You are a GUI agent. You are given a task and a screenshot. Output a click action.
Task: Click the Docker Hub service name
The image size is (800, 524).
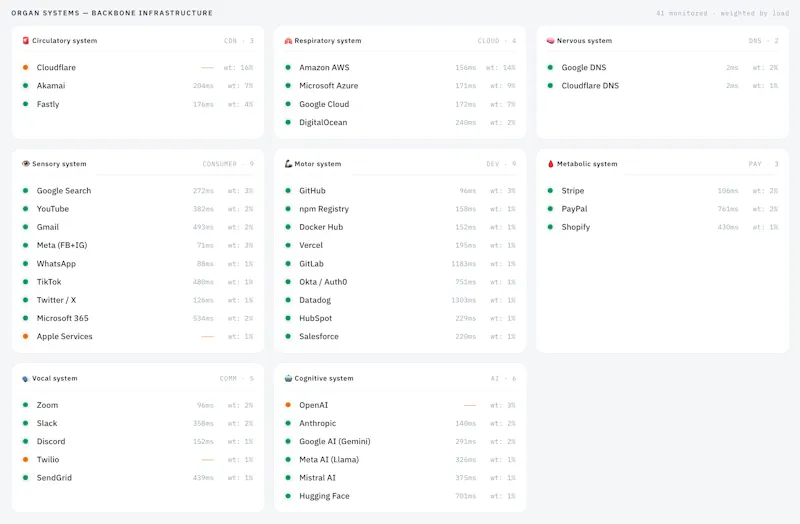pos(321,227)
